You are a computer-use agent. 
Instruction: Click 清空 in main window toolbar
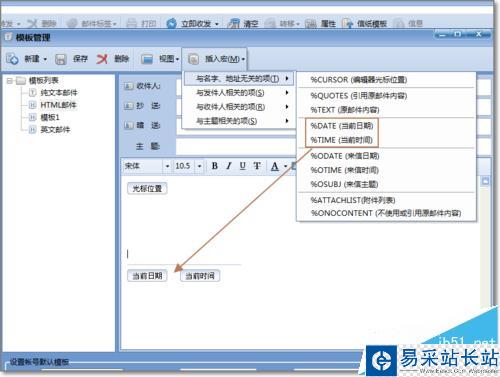click(243, 24)
